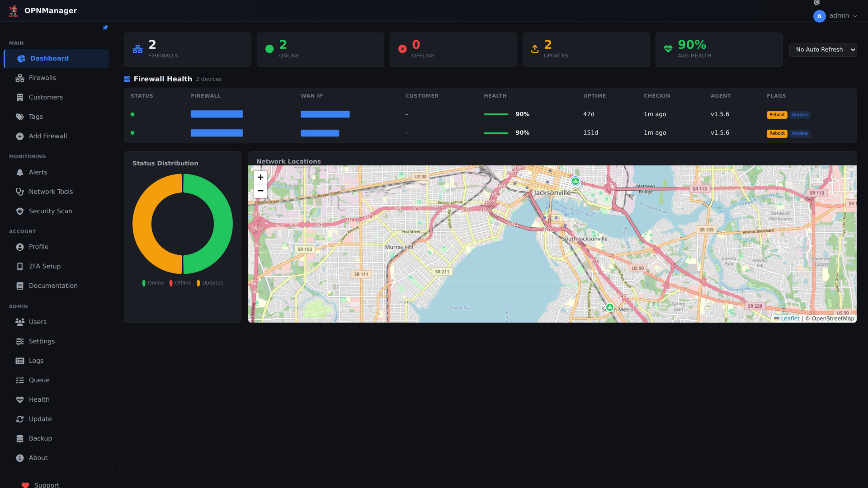
Task: Click the Update refresh arrows icon
Action: pos(20,419)
